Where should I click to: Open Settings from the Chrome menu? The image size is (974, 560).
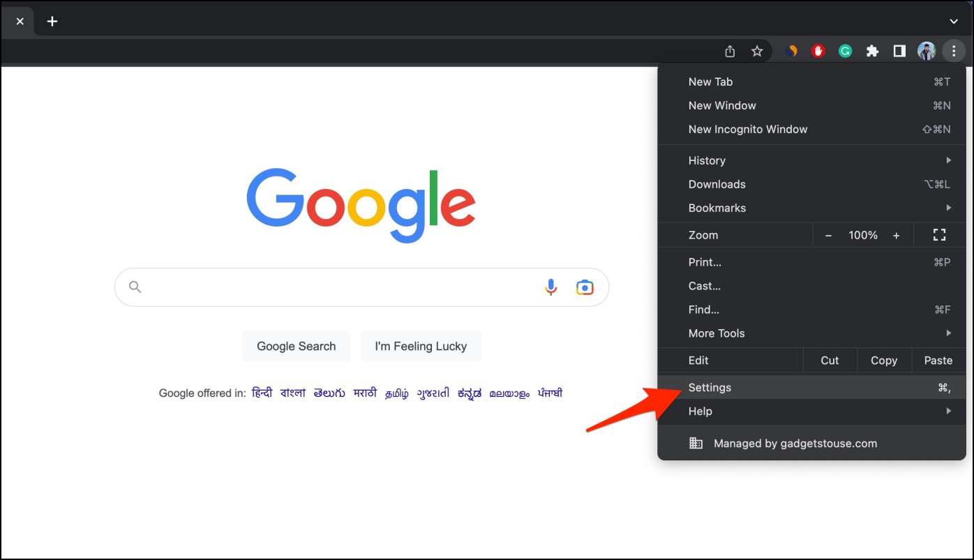pyautogui.click(x=811, y=388)
